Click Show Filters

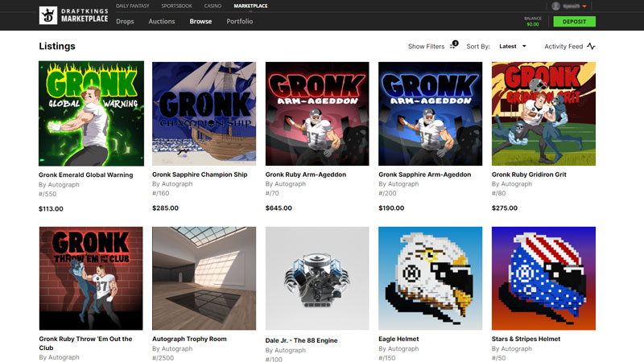(x=427, y=47)
